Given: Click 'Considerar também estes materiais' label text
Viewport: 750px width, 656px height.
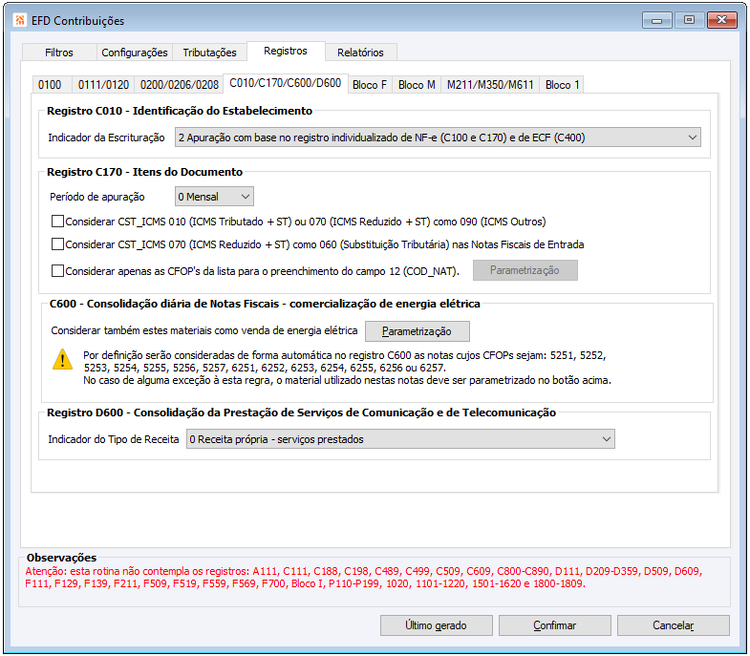Looking at the screenshot, I should point(204,331).
